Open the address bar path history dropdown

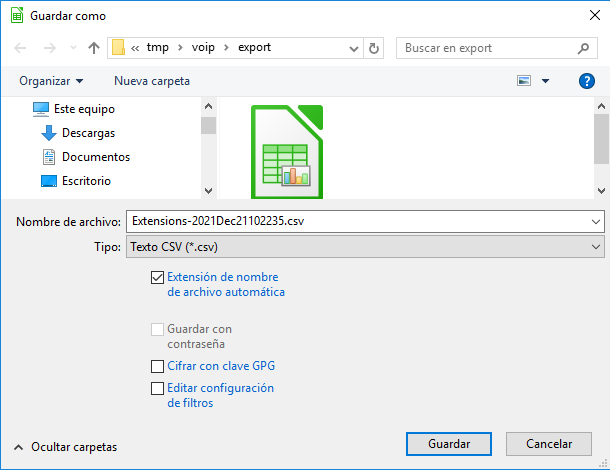(354, 48)
